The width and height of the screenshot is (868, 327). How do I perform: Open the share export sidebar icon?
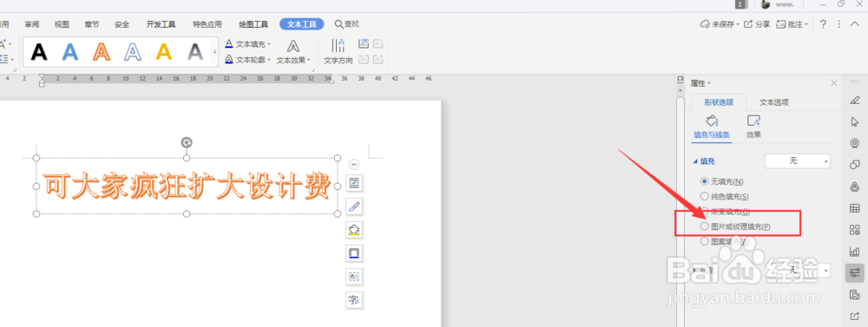coord(855,317)
